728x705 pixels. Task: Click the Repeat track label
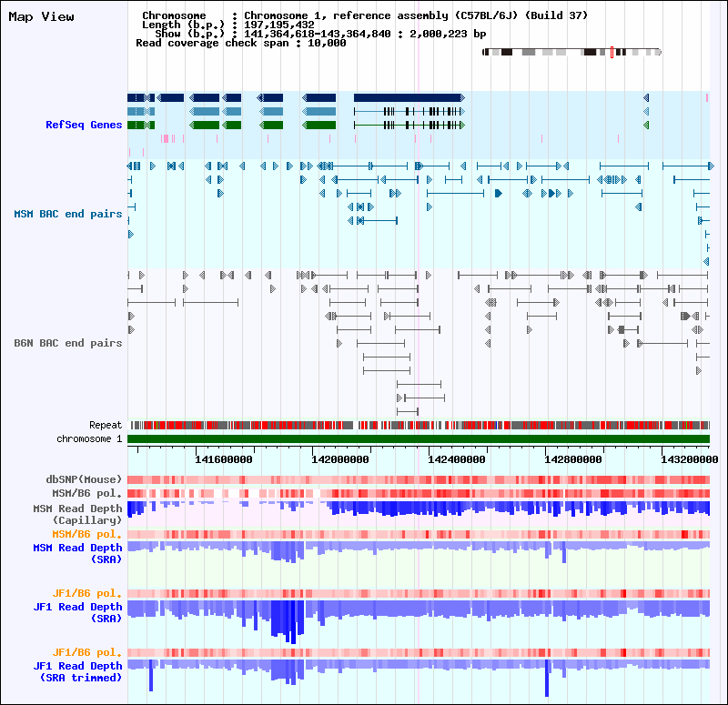click(x=106, y=425)
